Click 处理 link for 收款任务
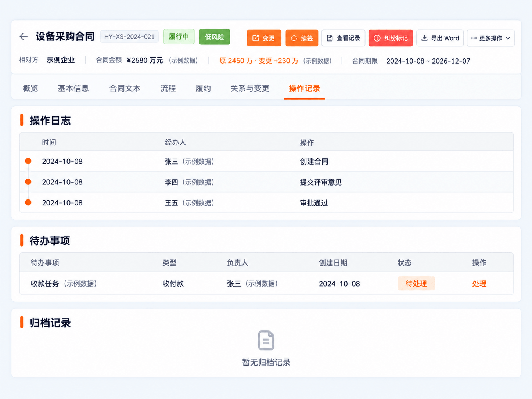Screen dimensions: 532x399 [479, 284]
